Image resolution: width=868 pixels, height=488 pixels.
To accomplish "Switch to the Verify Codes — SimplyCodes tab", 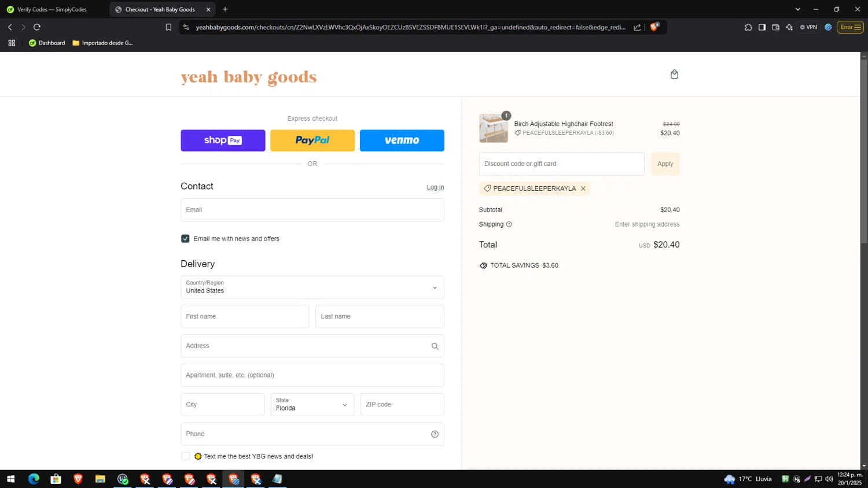I will (52, 9).
